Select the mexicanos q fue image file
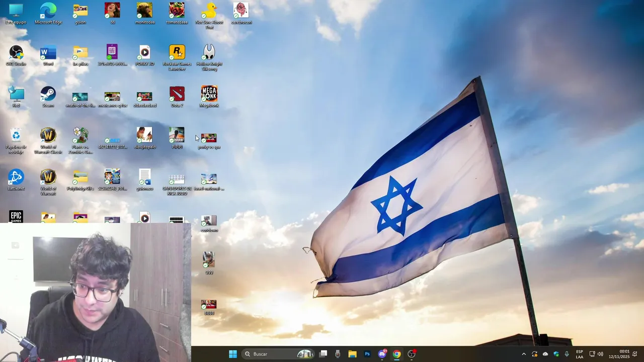The height and width of the screenshot is (362, 644). (112, 99)
